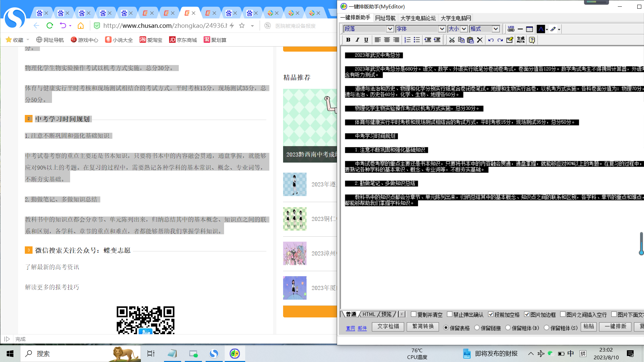This screenshot has height=362, width=644.
Task: Open the 字体 font dropdown
Action: (442, 29)
